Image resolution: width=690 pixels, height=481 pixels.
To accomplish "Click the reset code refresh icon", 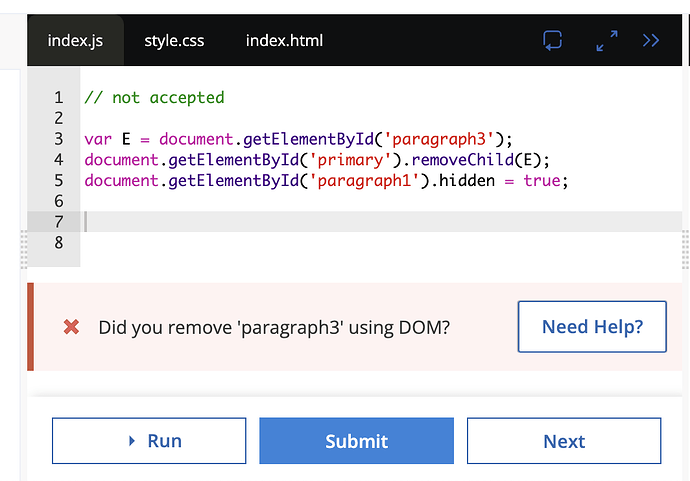I will (x=553, y=40).
